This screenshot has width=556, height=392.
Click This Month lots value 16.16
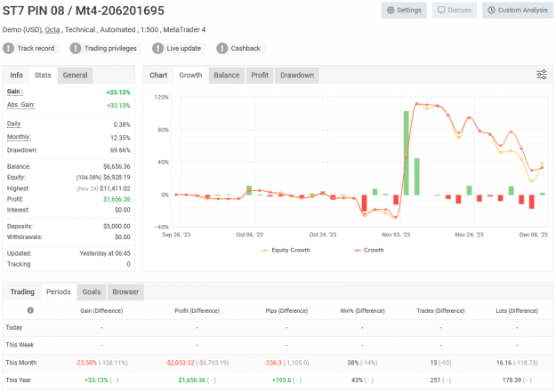tap(504, 363)
